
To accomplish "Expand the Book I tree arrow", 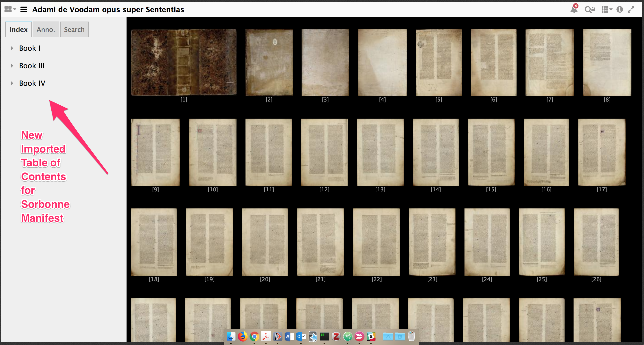I will click(12, 48).
